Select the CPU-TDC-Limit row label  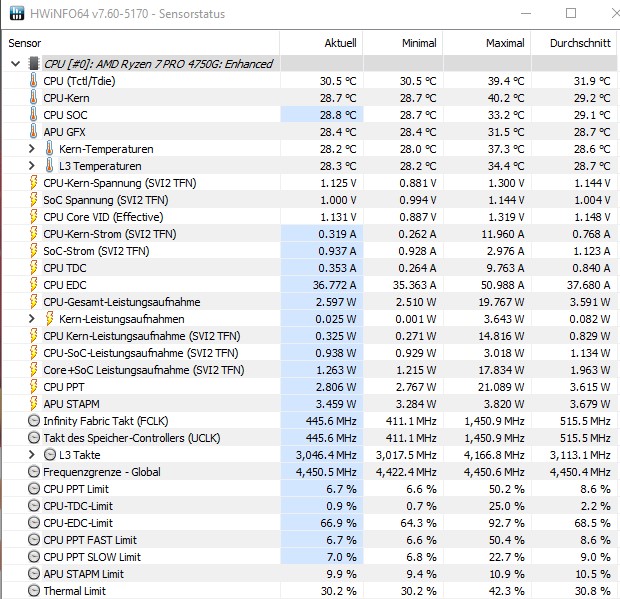pos(78,506)
